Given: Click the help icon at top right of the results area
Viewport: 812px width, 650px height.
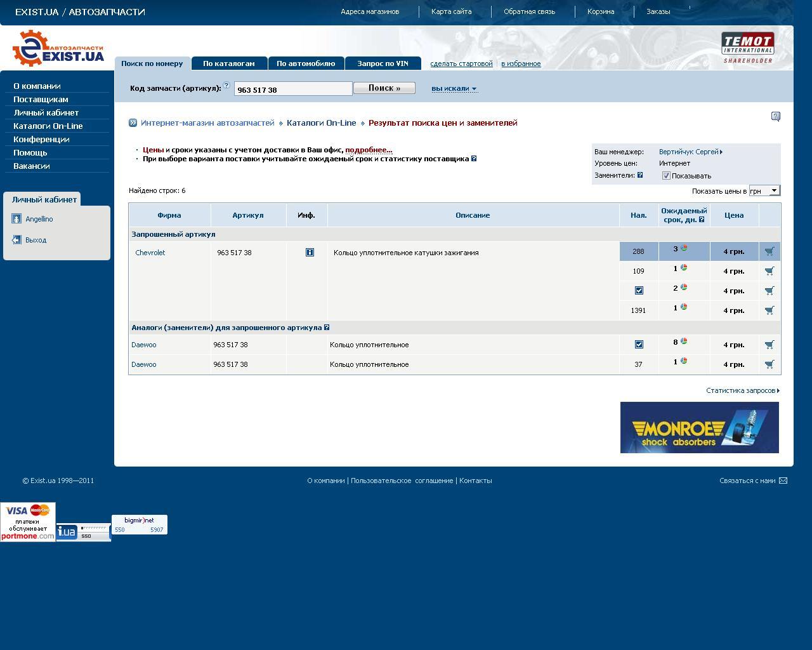Looking at the screenshot, I should [775, 116].
